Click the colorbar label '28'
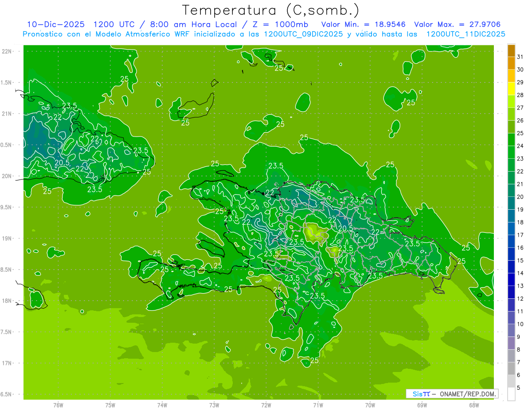Viewport: 532px width, 411px height. 520,95
